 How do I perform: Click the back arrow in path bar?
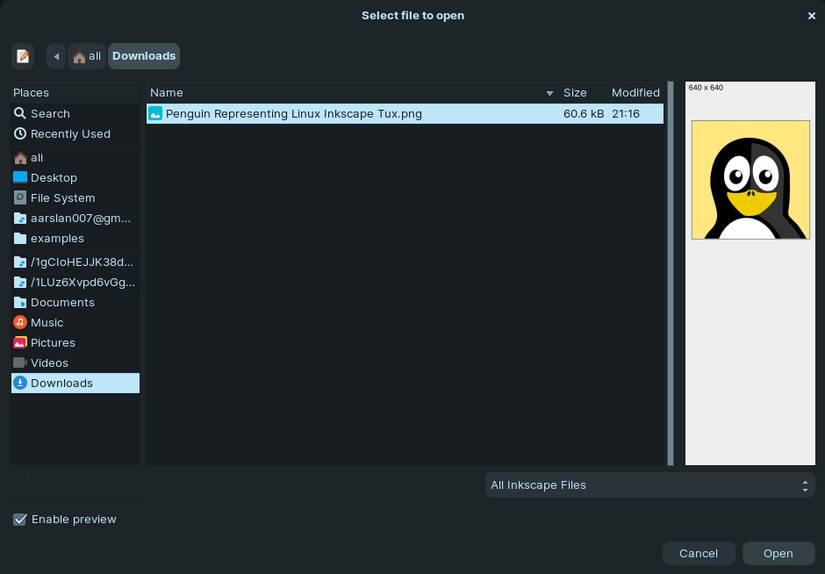point(56,56)
